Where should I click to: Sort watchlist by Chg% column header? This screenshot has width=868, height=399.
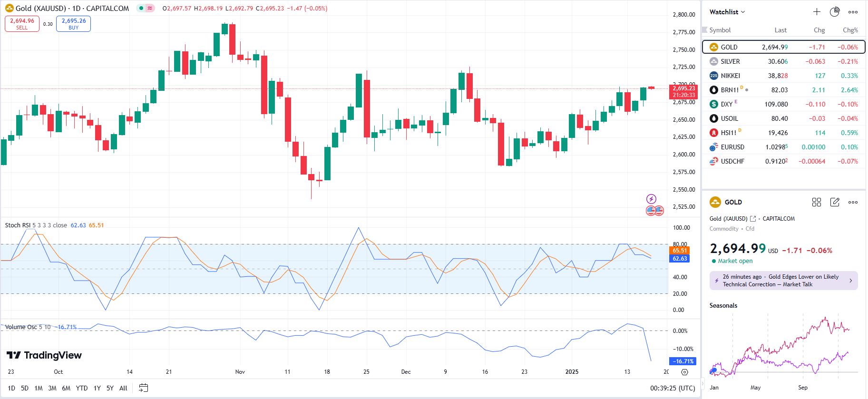[x=850, y=30]
